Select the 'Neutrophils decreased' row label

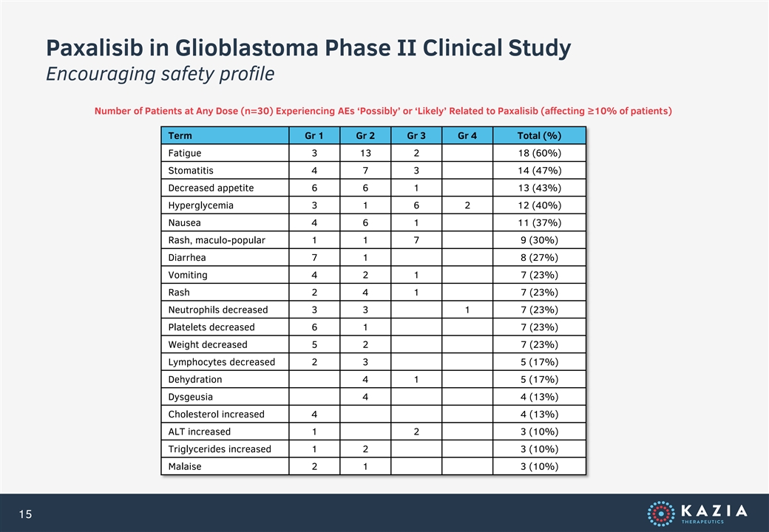[218, 310]
